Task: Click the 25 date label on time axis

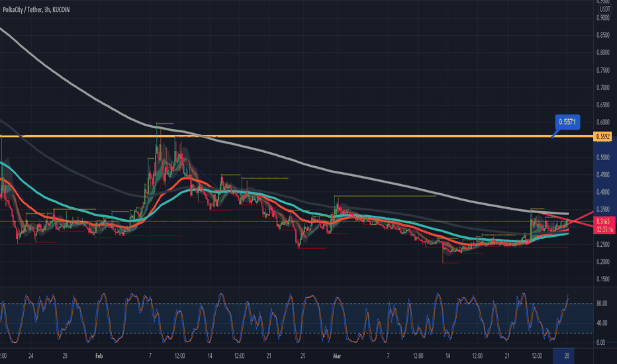Action: (x=303, y=356)
